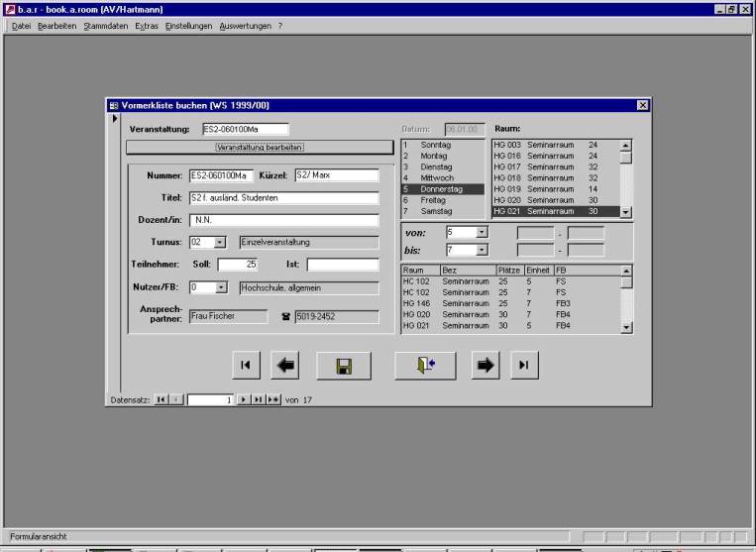
Task: Click the b.a.r application icon in title bar
Action: coord(9,9)
